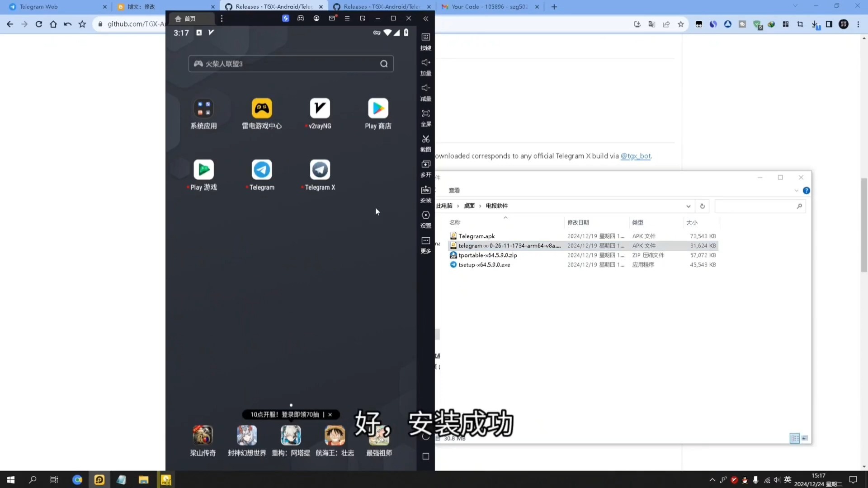Image resolution: width=868 pixels, height=488 pixels.
Task: Click the emulator square recents button
Action: coord(425,456)
